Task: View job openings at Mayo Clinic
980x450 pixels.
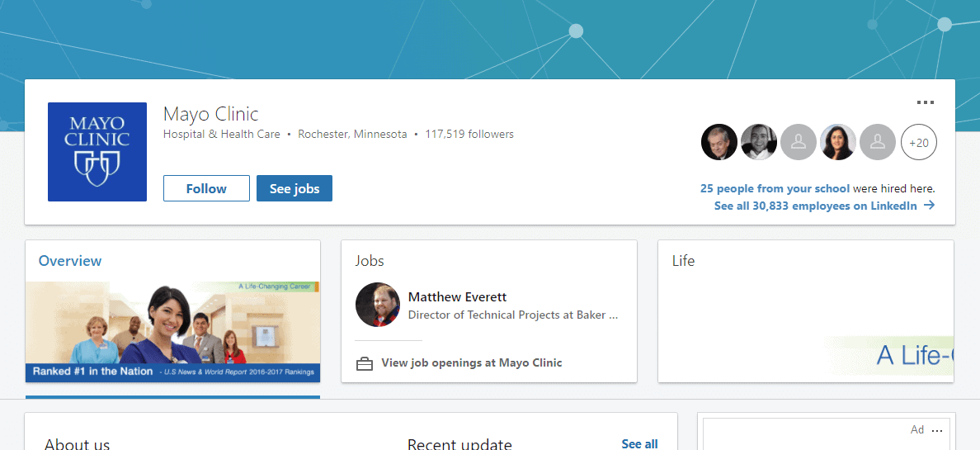Action: (472, 362)
